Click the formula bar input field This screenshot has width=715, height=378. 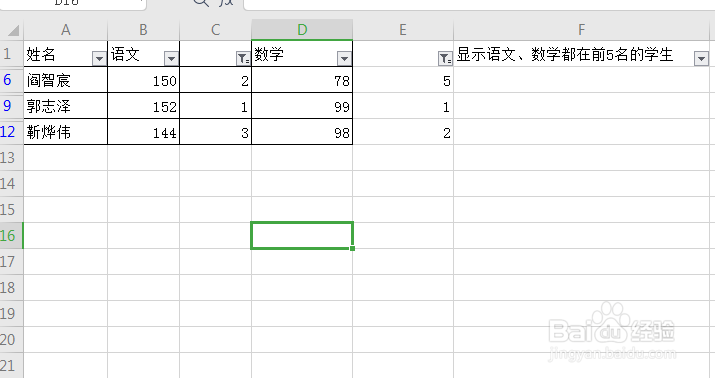479,4
